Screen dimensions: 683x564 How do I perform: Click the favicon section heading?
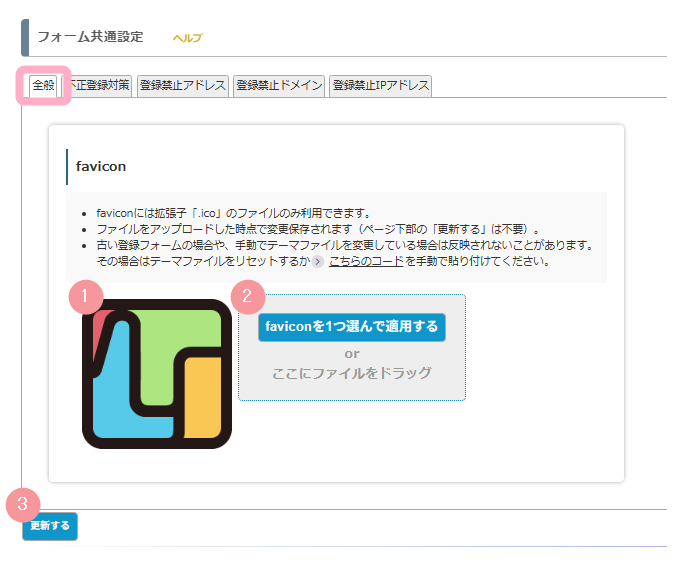(x=101, y=166)
